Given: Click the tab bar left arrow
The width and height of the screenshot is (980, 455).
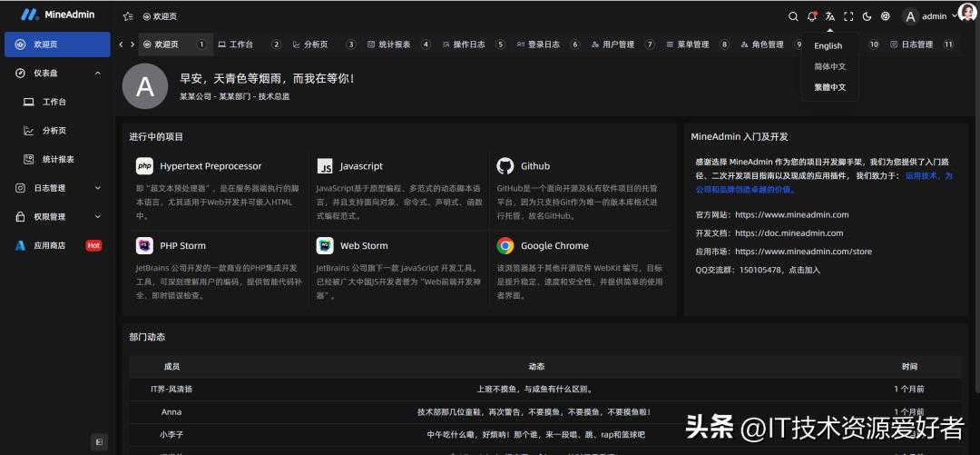Looking at the screenshot, I should point(122,45).
